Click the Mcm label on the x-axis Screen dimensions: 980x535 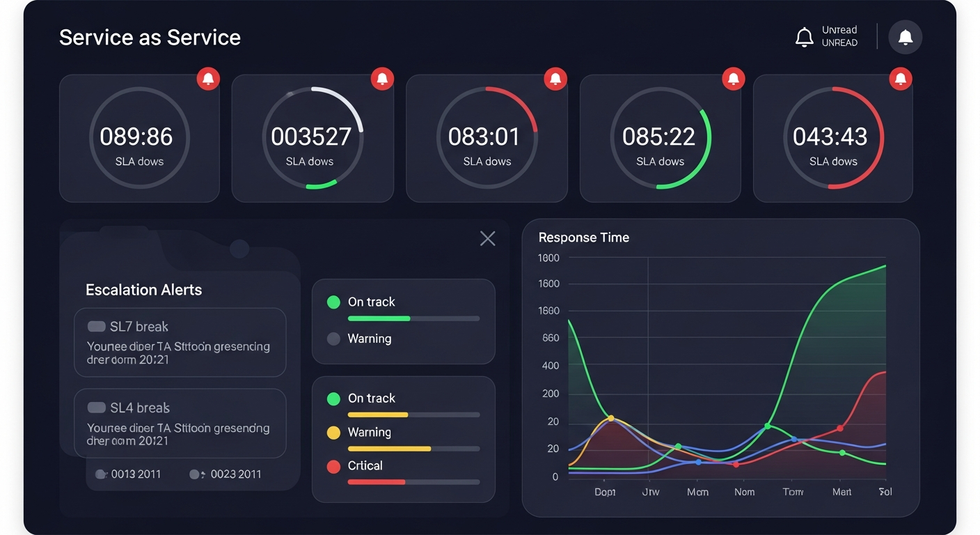tap(697, 492)
